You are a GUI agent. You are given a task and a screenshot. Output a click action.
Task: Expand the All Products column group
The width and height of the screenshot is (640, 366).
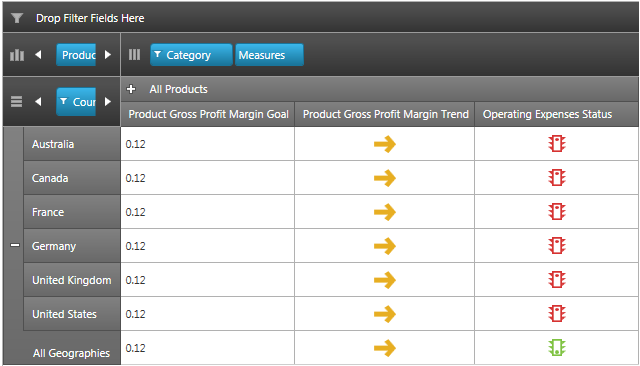click(x=131, y=89)
